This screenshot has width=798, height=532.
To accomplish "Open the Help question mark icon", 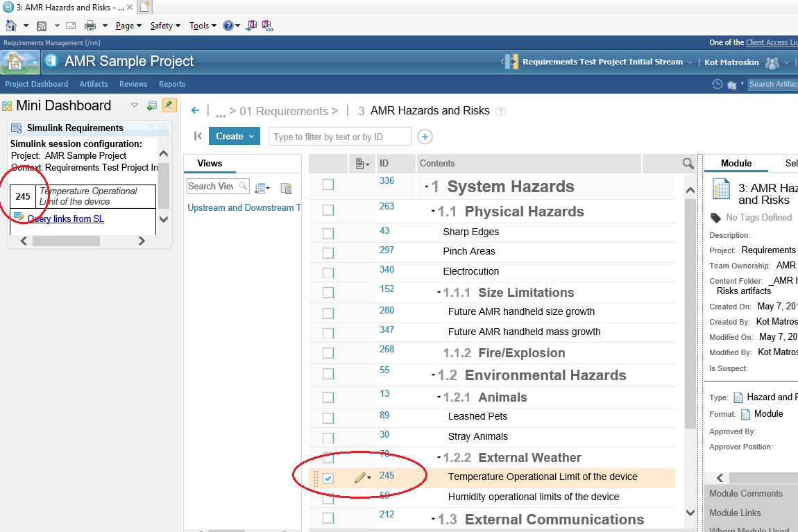I will coord(228,26).
